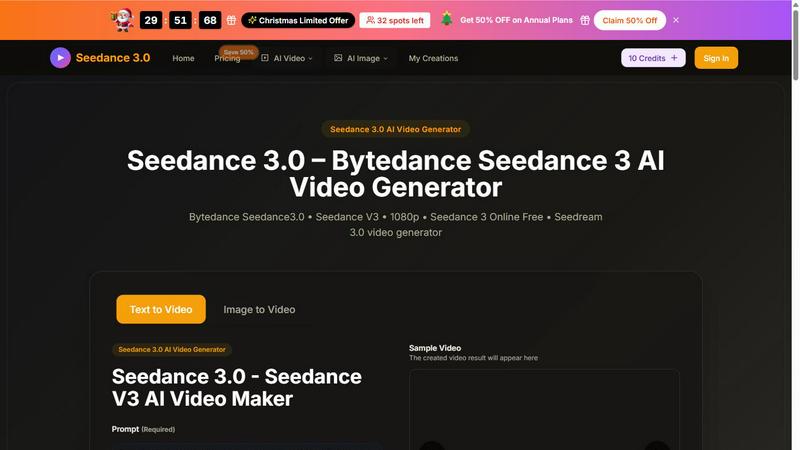Switch to Image to Video tab
800x450 pixels.
259,309
